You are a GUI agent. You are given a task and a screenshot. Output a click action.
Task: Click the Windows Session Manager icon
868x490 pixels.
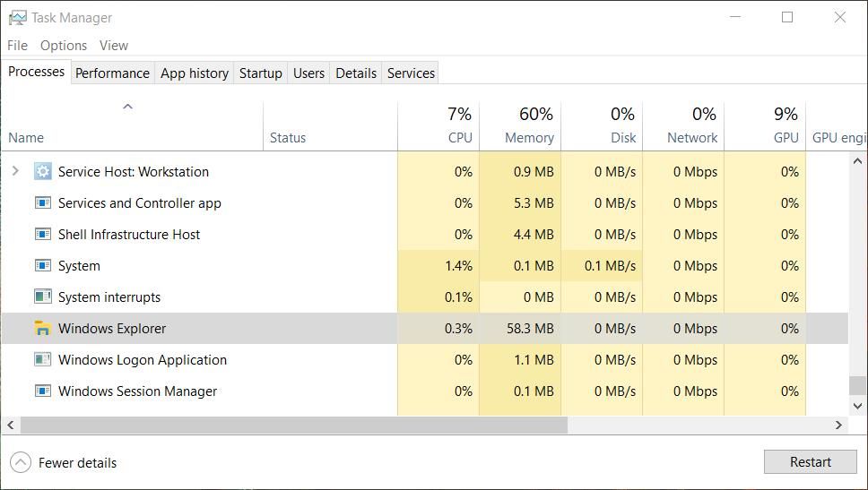pos(42,391)
